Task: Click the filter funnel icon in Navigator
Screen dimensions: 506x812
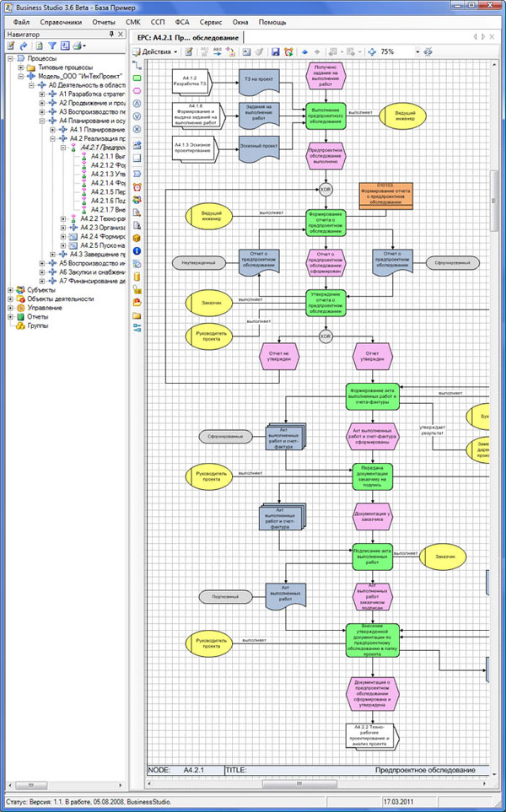Action: (x=51, y=46)
